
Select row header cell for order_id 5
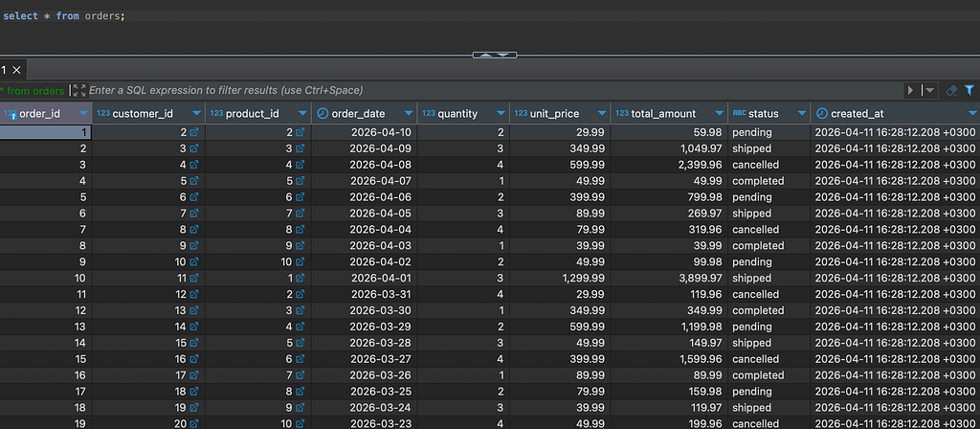click(x=46, y=197)
